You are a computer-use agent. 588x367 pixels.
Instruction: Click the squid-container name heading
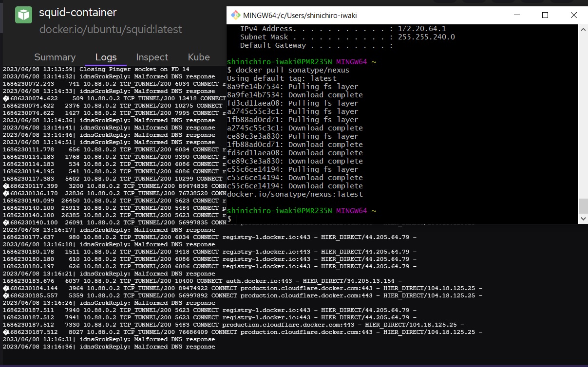click(78, 13)
